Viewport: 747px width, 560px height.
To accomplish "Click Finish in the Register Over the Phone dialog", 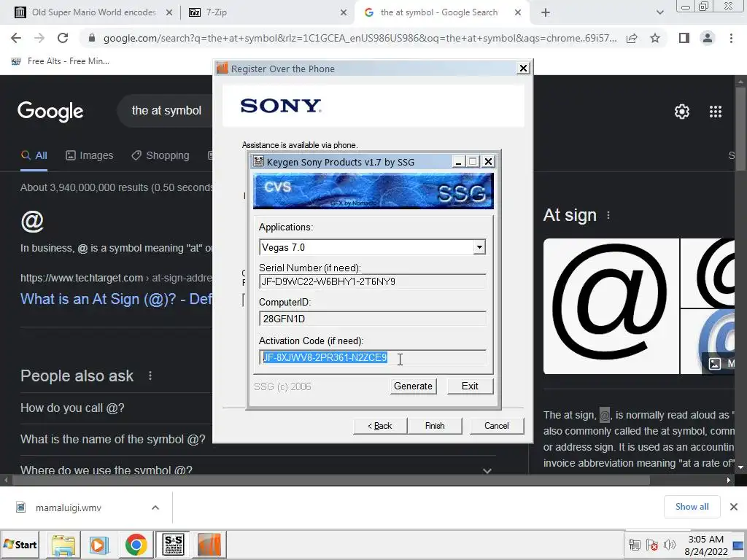I will coord(435,426).
